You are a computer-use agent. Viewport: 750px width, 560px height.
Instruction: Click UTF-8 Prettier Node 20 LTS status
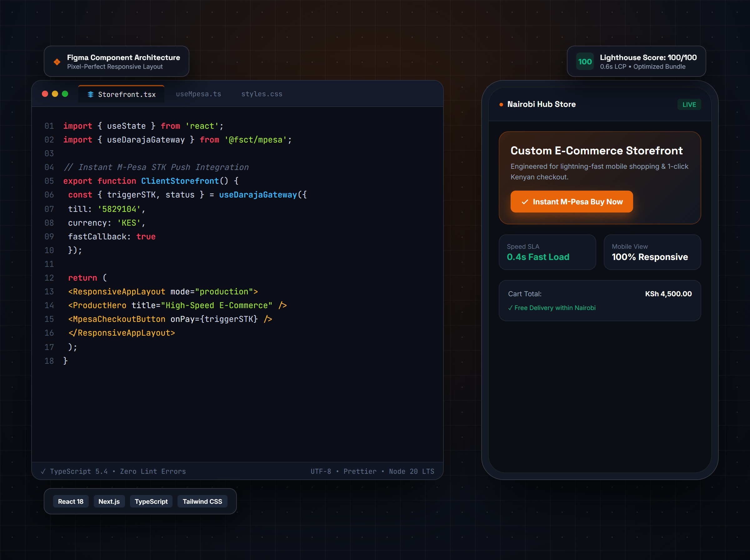(x=372, y=472)
